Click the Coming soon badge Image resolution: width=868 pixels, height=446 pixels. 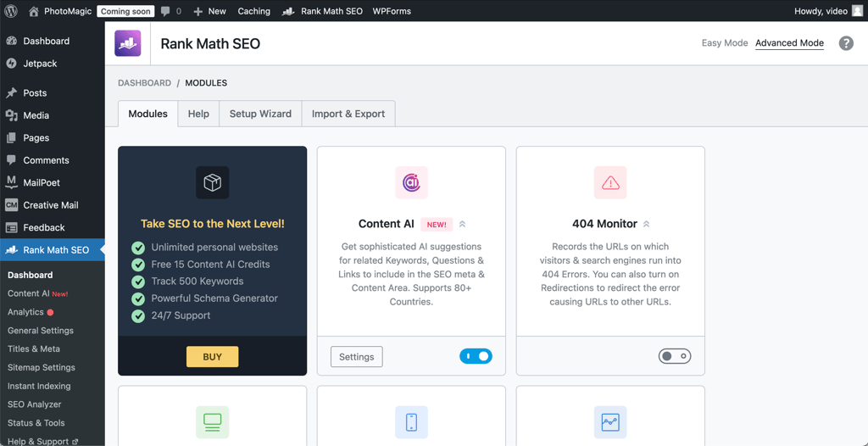[125, 11]
